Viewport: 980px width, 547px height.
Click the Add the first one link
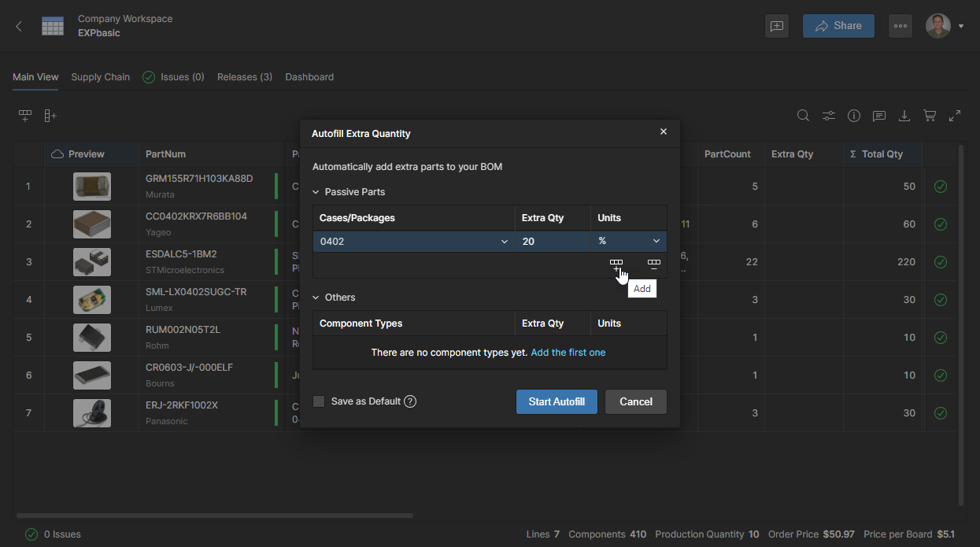tap(568, 353)
